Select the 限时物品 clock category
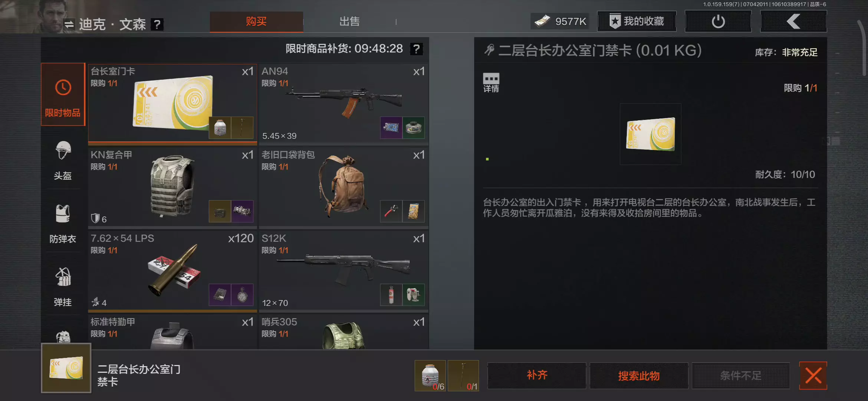868x401 pixels. point(63,94)
